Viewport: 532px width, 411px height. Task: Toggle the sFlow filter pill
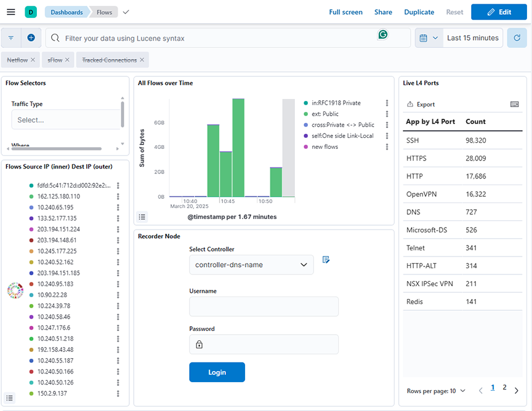click(55, 60)
